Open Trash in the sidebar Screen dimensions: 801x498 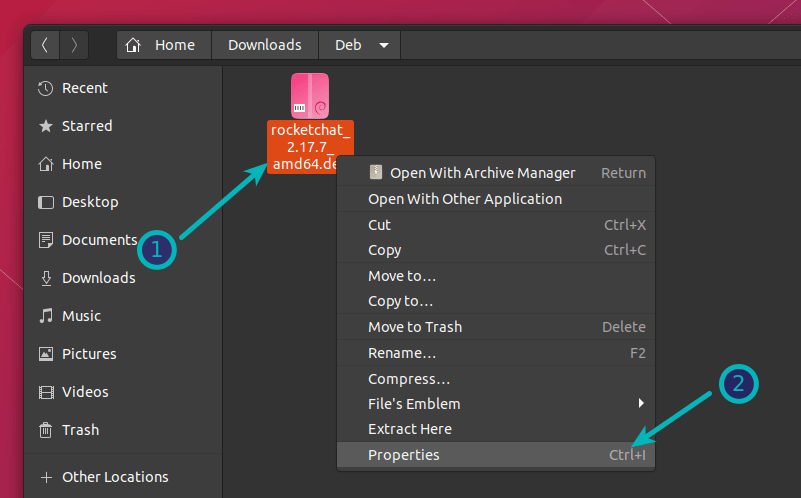[x=80, y=430]
